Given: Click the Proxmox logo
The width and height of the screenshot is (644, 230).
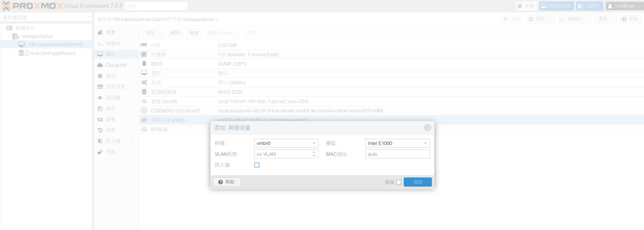Looking at the screenshot, I should click(x=32, y=6).
